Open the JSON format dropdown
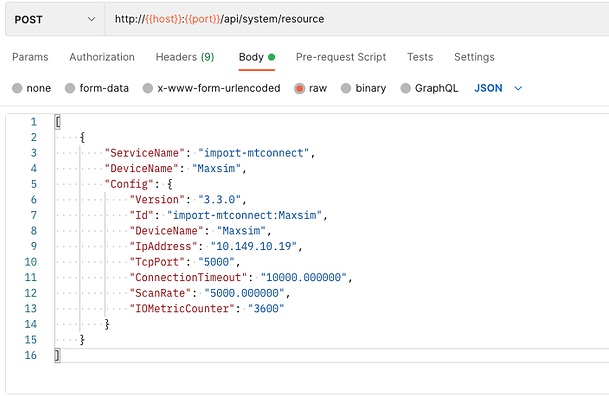This screenshot has width=609, height=396. [498, 88]
